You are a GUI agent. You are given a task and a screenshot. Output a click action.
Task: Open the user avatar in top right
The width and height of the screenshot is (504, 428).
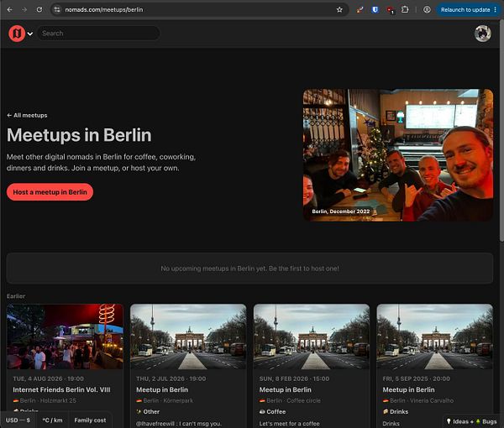[483, 34]
